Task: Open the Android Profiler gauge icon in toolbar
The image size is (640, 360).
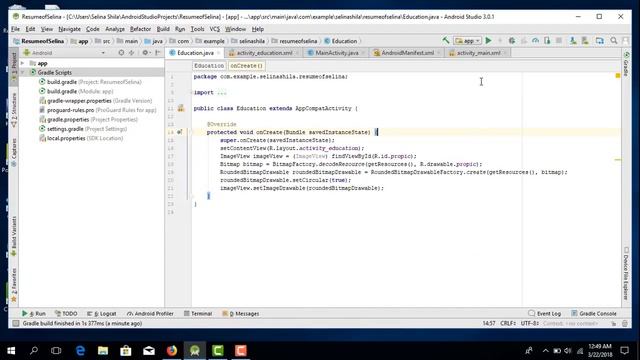Action: click(x=535, y=41)
